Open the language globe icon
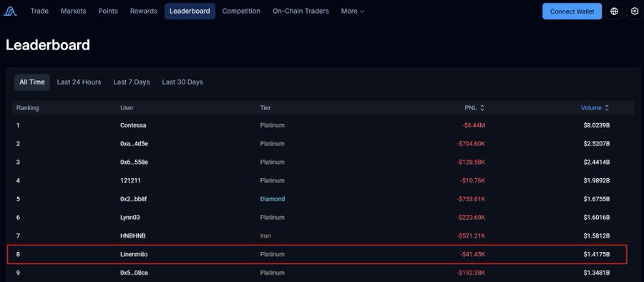The width and height of the screenshot is (644, 282). pyautogui.click(x=614, y=11)
